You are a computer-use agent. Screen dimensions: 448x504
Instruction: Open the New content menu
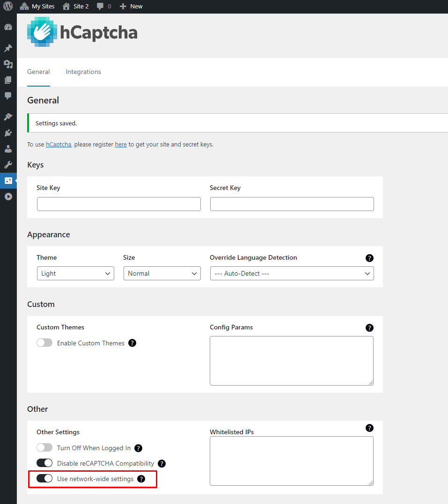pyautogui.click(x=131, y=7)
